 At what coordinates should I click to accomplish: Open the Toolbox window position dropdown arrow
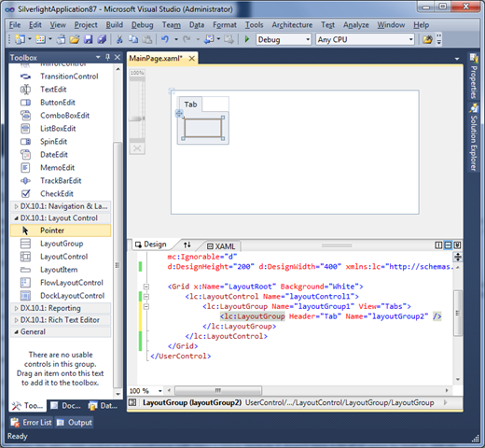[x=98, y=57]
